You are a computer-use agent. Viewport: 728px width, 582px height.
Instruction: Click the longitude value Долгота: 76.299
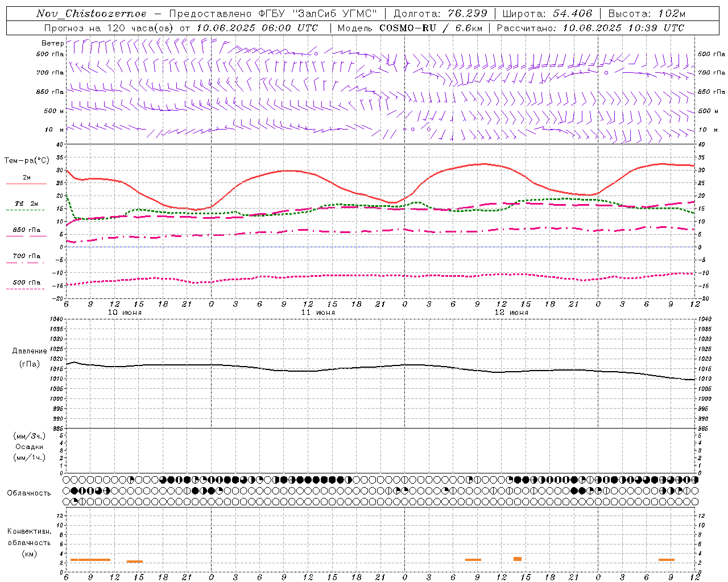(x=440, y=14)
